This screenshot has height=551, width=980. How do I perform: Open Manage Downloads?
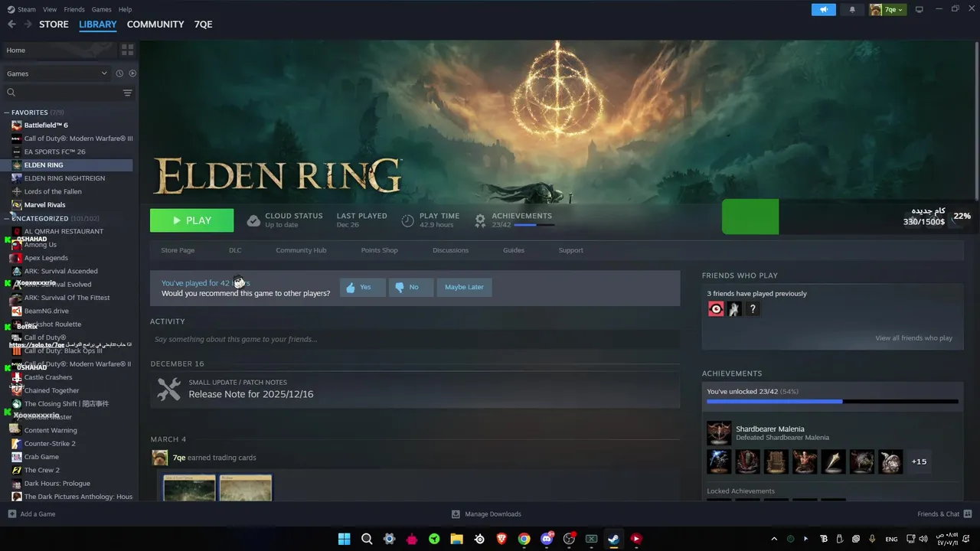(x=486, y=514)
